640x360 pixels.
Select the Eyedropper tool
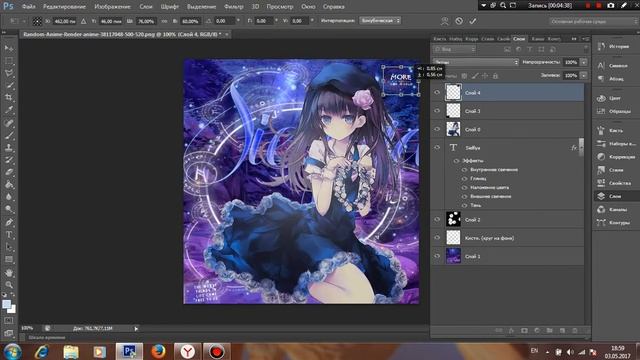(9, 110)
